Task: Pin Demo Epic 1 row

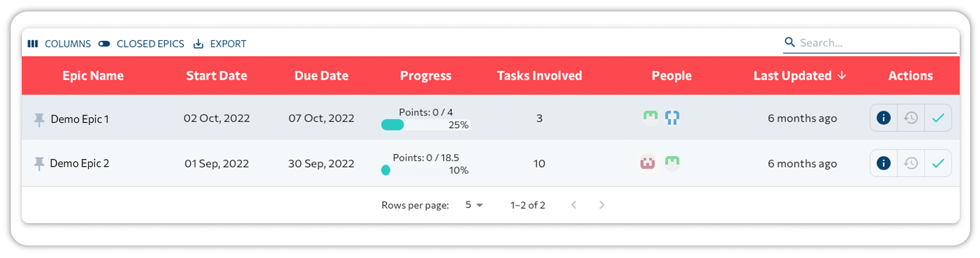Action: 39,119
